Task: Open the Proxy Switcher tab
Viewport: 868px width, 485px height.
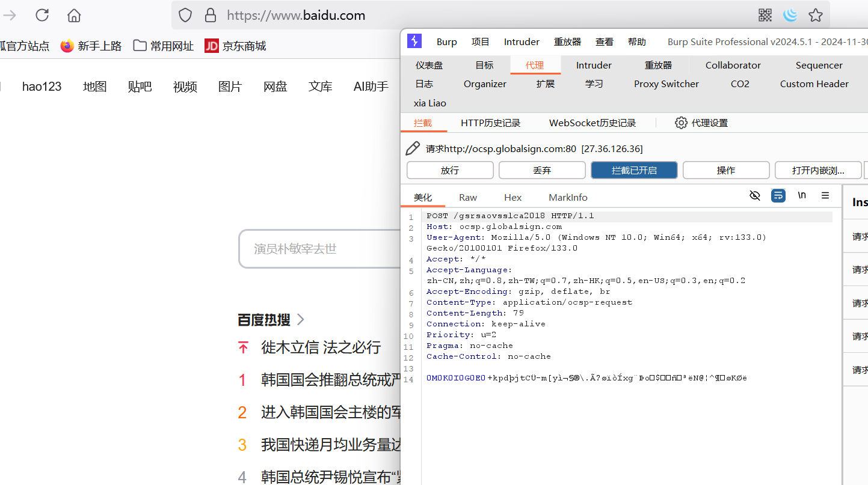Action: 666,84
